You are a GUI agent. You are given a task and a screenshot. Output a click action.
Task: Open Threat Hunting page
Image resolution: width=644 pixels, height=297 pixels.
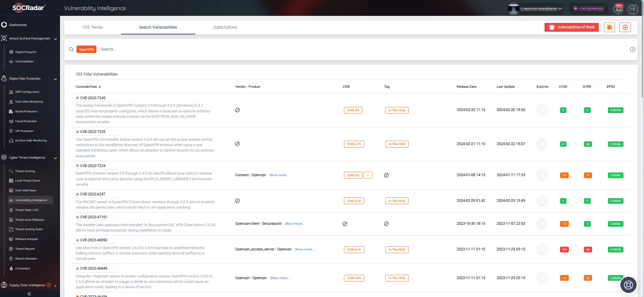click(x=25, y=171)
